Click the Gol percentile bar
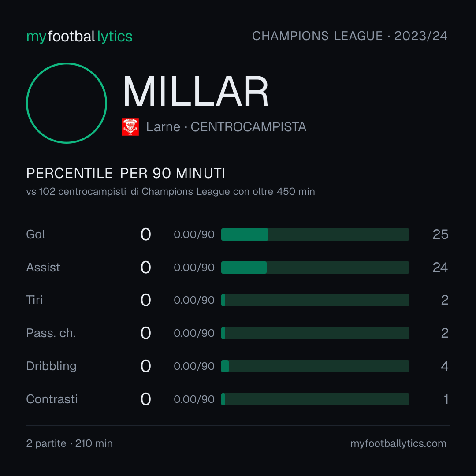The image size is (476, 476). (315, 234)
